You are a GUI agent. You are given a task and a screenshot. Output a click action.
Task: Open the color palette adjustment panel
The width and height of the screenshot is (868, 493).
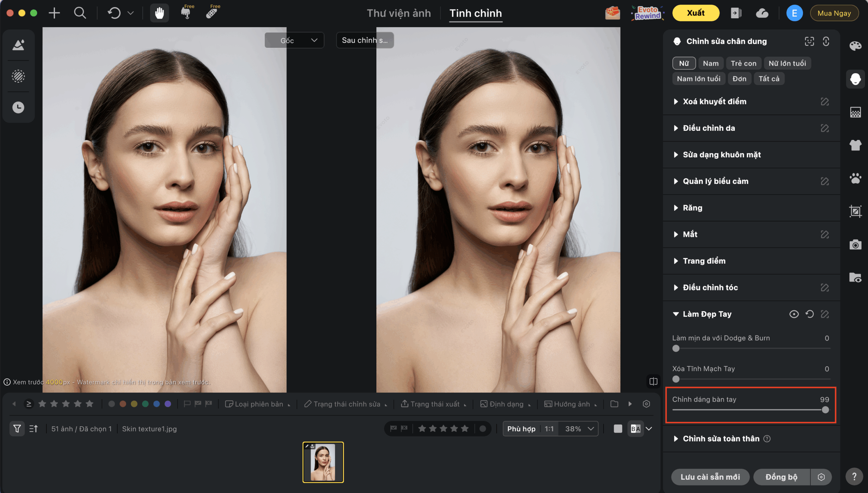tap(855, 46)
